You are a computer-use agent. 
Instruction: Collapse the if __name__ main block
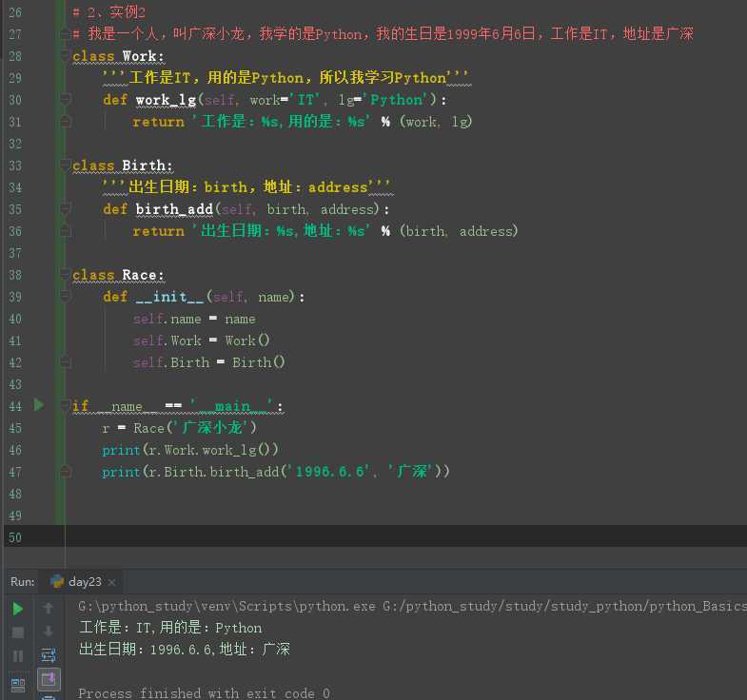pyautogui.click(x=66, y=406)
